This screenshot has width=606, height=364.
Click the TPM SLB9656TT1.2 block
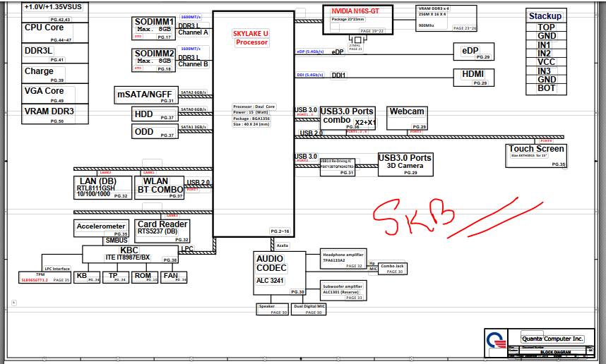(44, 277)
